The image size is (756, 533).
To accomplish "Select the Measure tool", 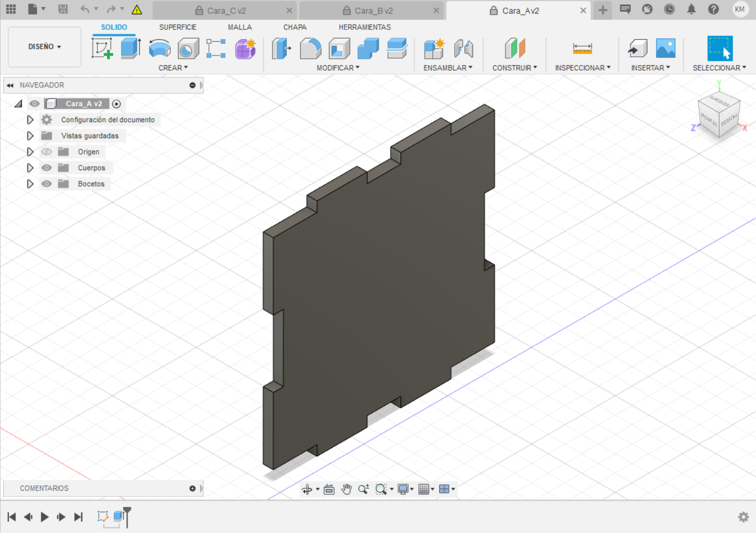I will (582, 49).
